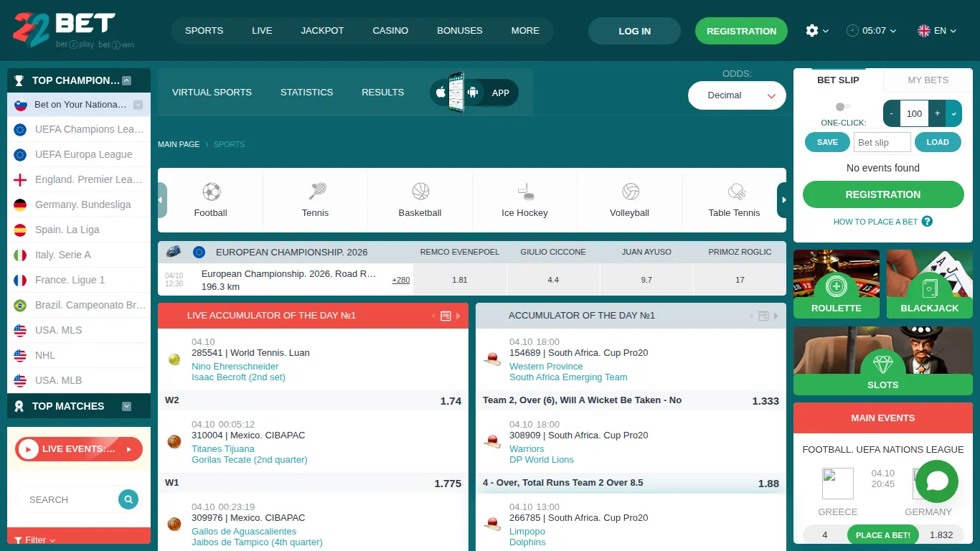Select the Volleyball sport icon
This screenshot has height=551, width=980.
click(x=630, y=200)
